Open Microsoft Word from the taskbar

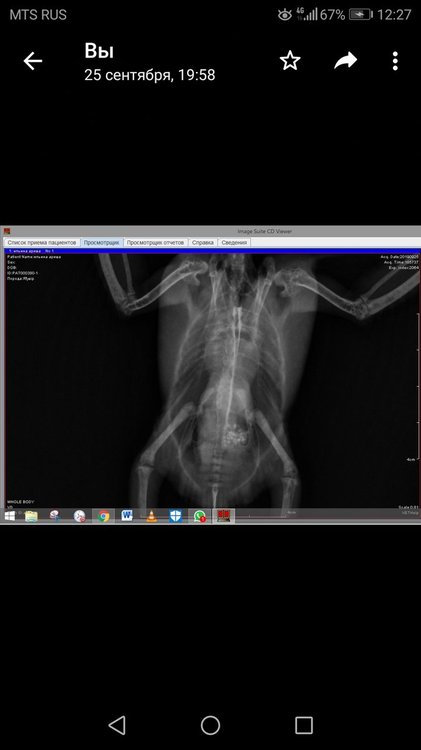127,516
